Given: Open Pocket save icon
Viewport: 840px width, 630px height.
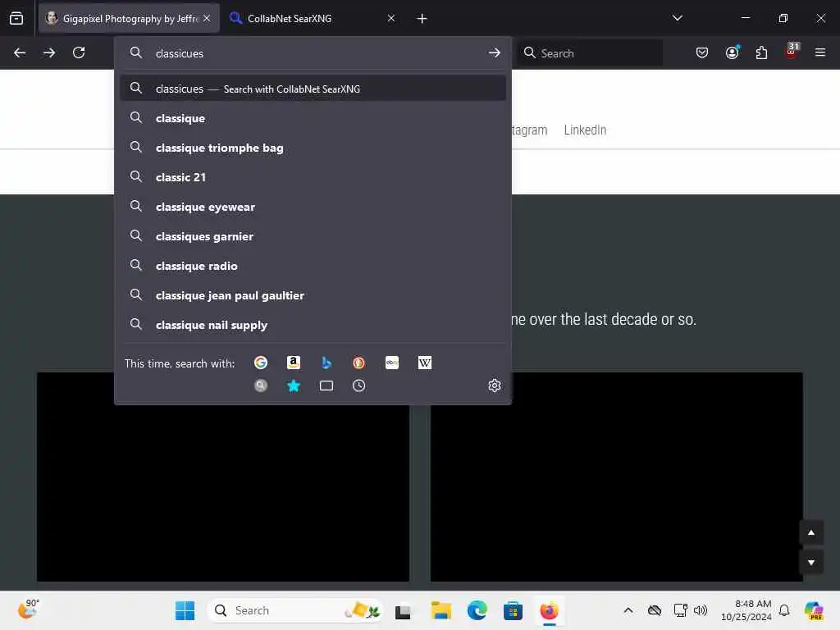Looking at the screenshot, I should 702,52.
